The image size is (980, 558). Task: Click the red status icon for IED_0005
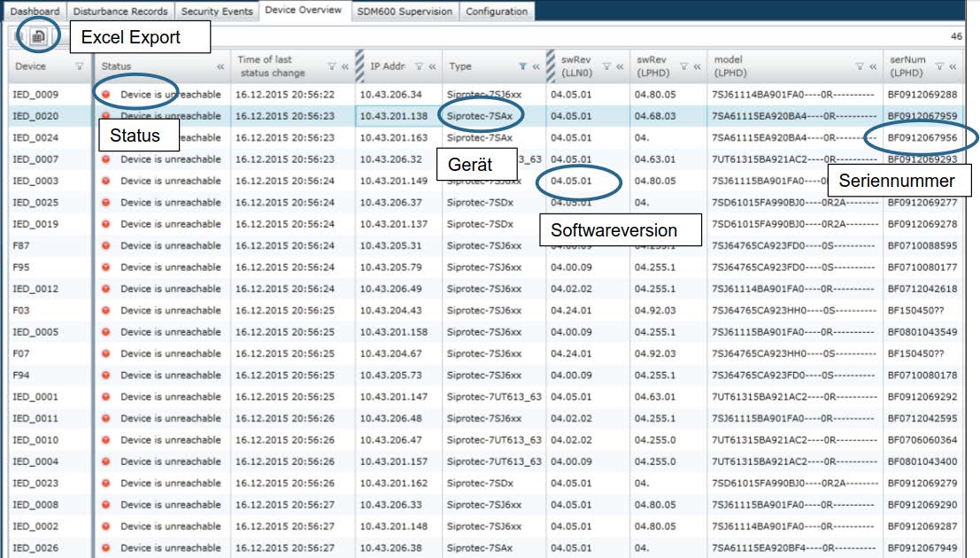(106, 332)
